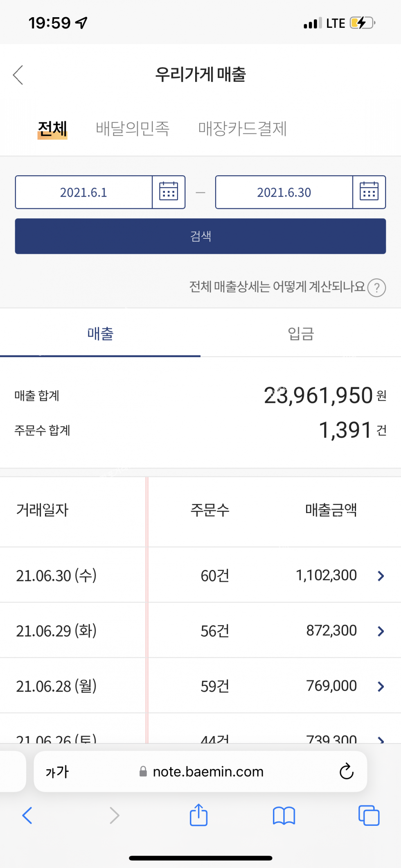Switch to the 배달의민족 tab
Screen dimensions: 401x868
click(x=133, y=129)
